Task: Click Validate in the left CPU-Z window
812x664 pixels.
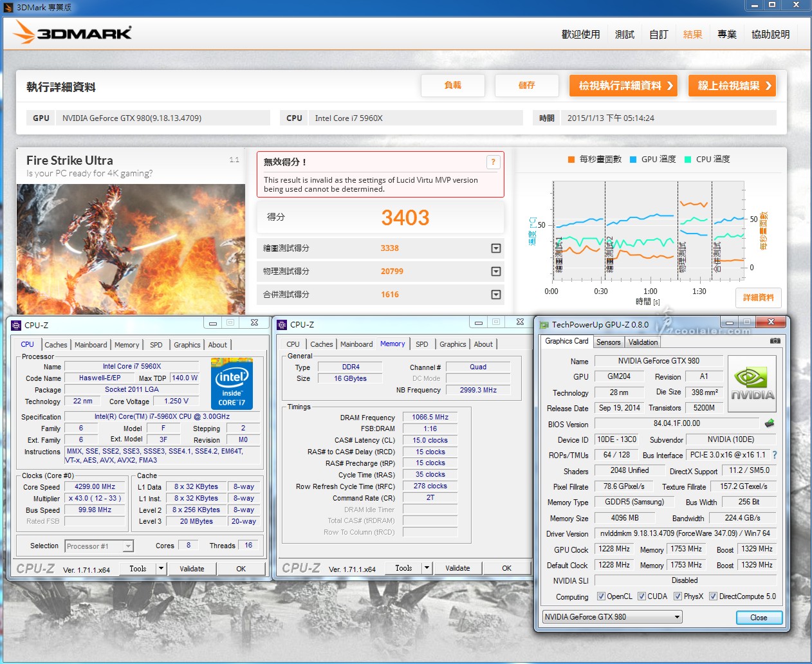Action: [x=192, y=569]
